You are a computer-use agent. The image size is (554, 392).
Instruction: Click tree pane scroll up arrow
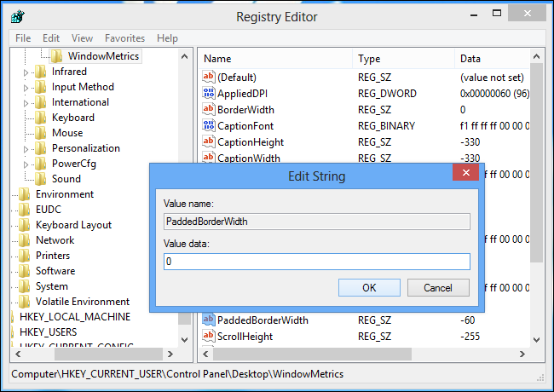pos(184,56)
